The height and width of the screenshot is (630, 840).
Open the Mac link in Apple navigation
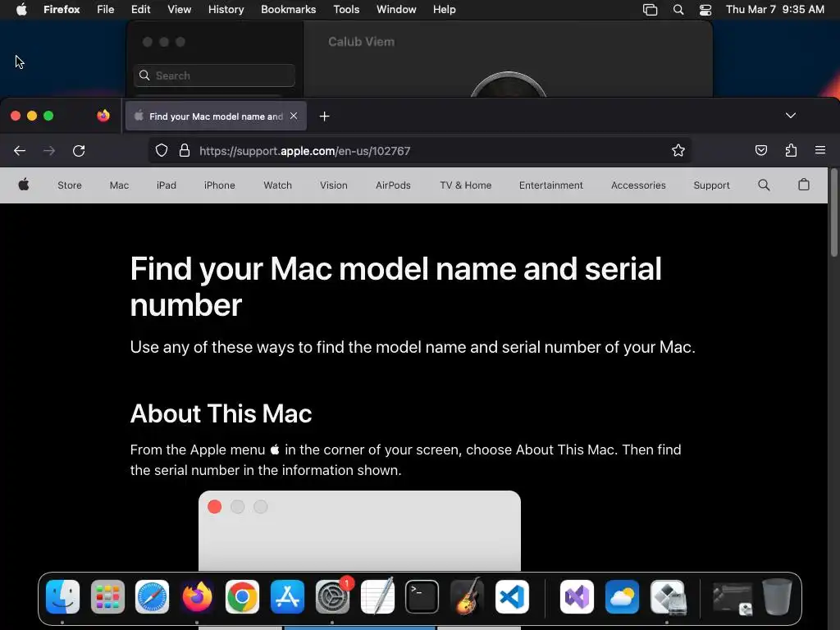coord(119,185)
